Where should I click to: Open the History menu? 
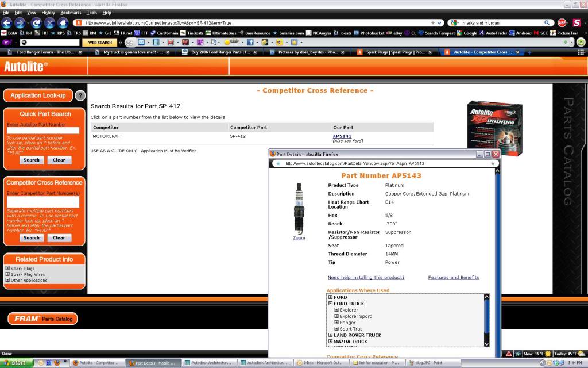pos(48,13)
